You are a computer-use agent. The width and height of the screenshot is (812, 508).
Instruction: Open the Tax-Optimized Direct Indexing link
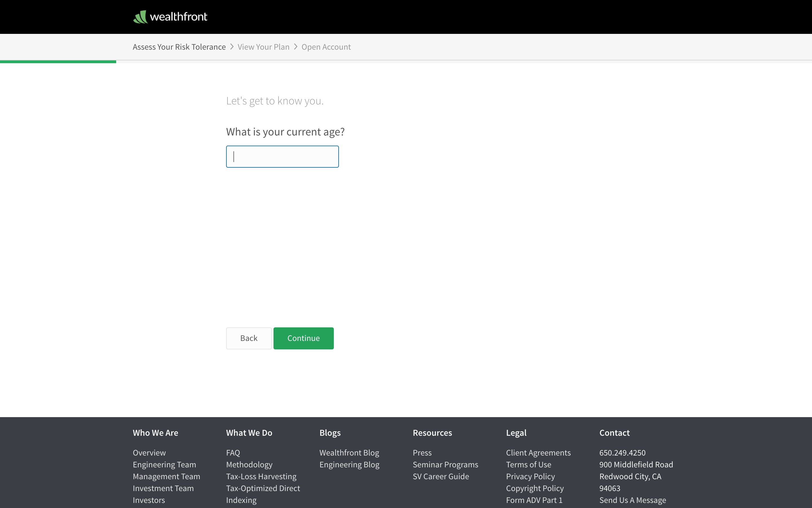(x=263, y=494)
